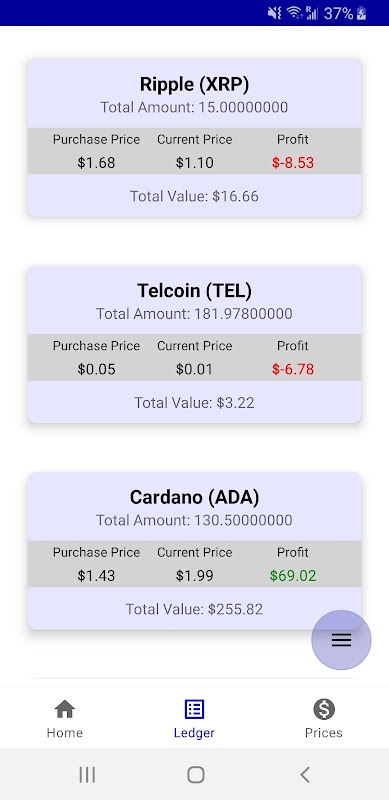This screenshot has height=800, width=389.
Task: Tap the Home tab label
Action: (65, 733)
